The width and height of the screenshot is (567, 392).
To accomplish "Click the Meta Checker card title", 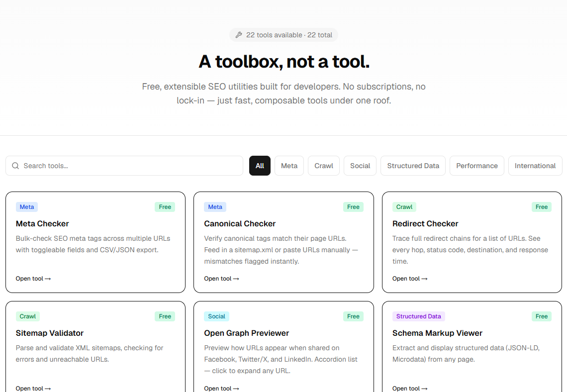I will click(x=42, y=223).
